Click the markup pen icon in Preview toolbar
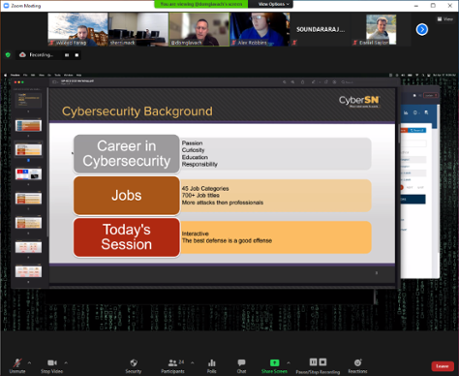Viewport: 459px width, 376px height. point(313,82)
